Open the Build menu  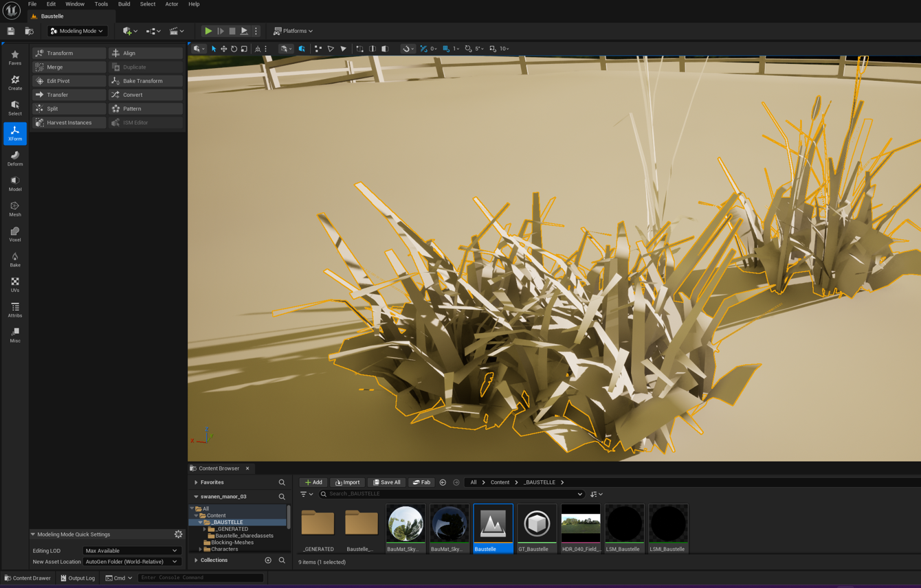point(124,4)
